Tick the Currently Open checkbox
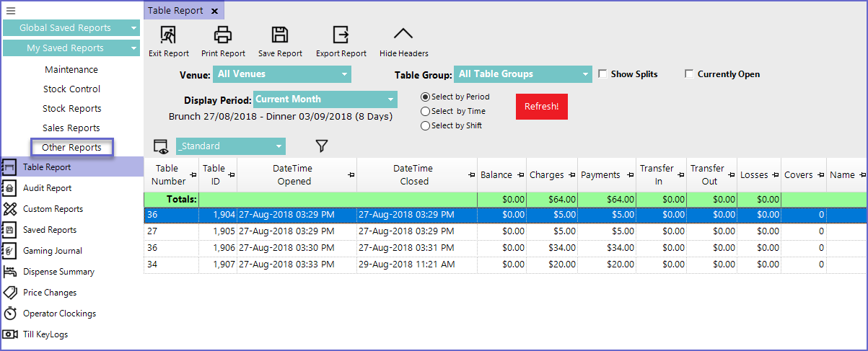The height and width of the screenshot is (351, 868). click(x=689, y=74)
